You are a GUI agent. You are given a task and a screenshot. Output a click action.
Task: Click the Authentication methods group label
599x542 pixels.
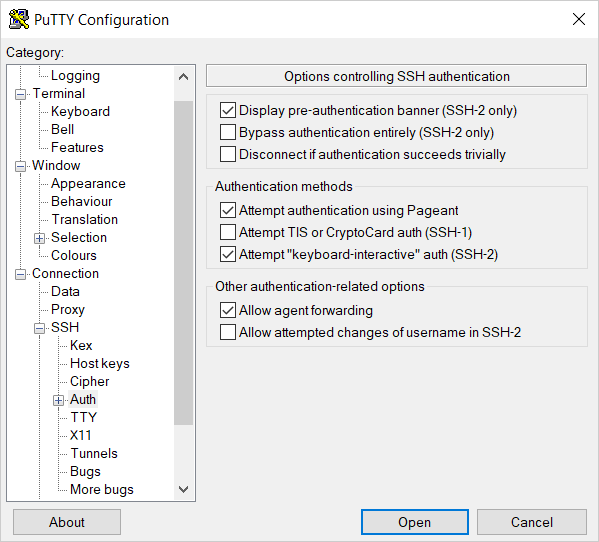(284, 186)
